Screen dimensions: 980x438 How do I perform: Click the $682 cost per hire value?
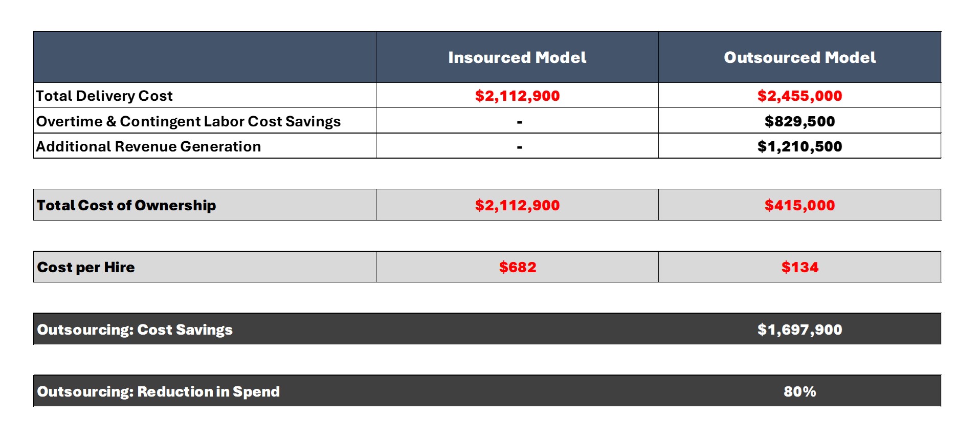[x=518, y=267]
